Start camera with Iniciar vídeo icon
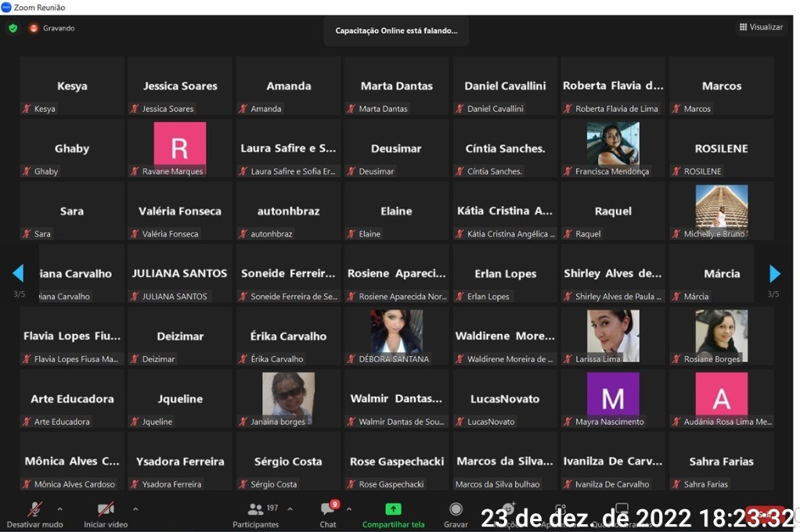Image resolution: width=800 pixels, height=532 pixels. coord(106,509)
